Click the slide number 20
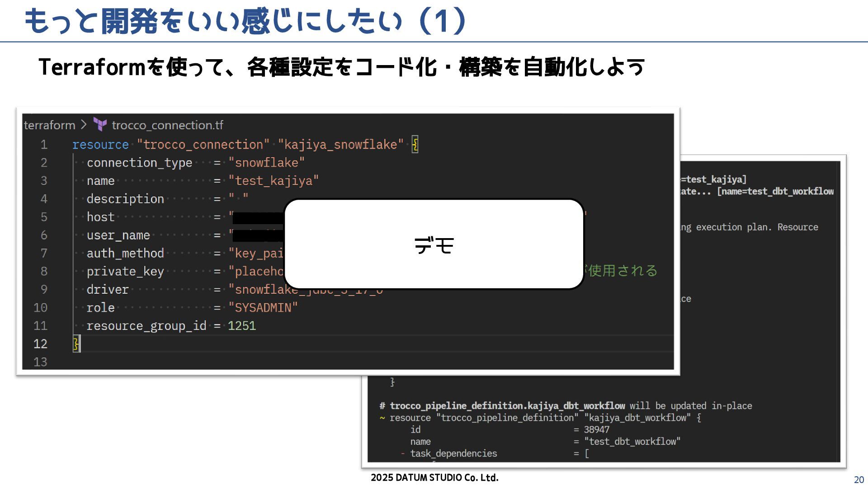 [859, 480]
